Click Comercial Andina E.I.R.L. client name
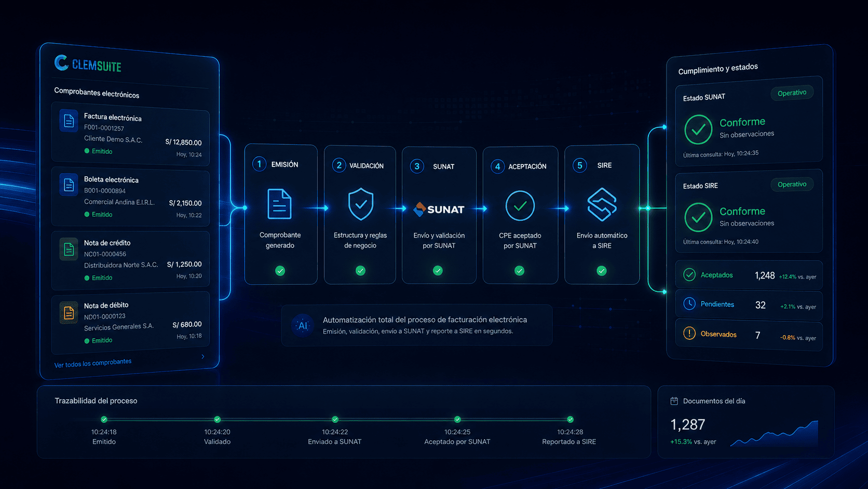 click(119, 202)
